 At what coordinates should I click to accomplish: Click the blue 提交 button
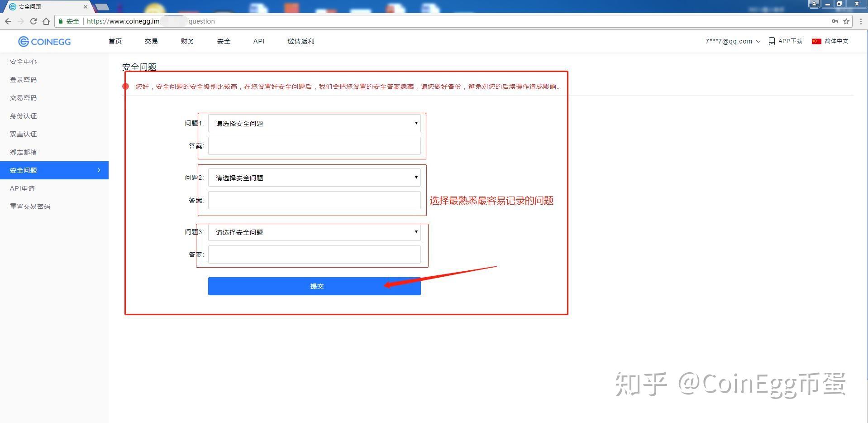pyautogui.click(x=315, y=286)
